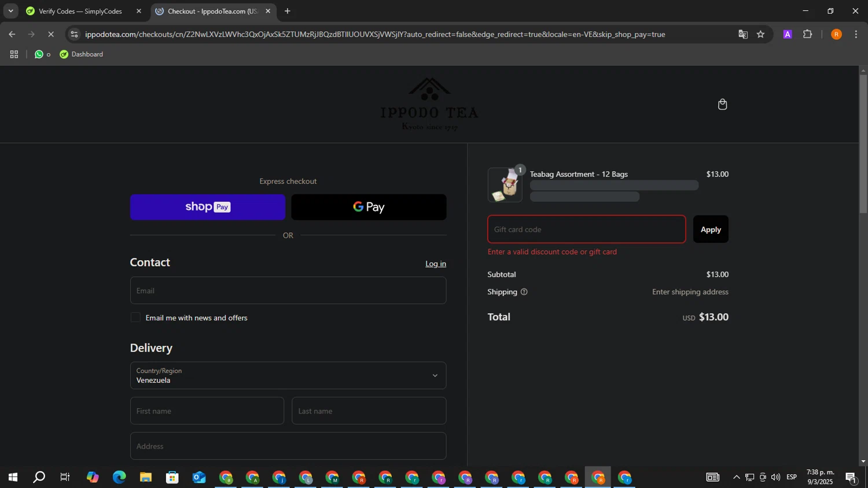
Task: Select the Checkout - IppodoTea.com tab
Action: coord(212,11)
